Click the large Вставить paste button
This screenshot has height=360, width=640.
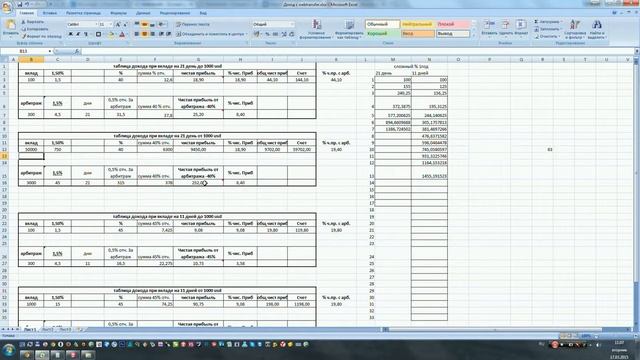10,28
